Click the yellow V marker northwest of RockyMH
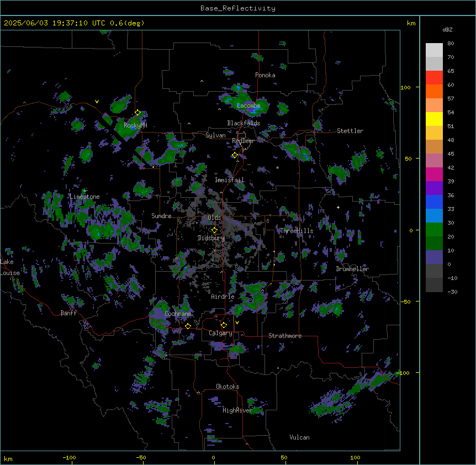 tap(97, 102)
